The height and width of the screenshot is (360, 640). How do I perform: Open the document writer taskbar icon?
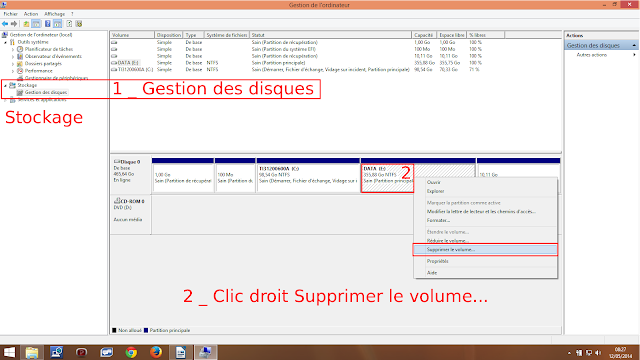[180, 352]
